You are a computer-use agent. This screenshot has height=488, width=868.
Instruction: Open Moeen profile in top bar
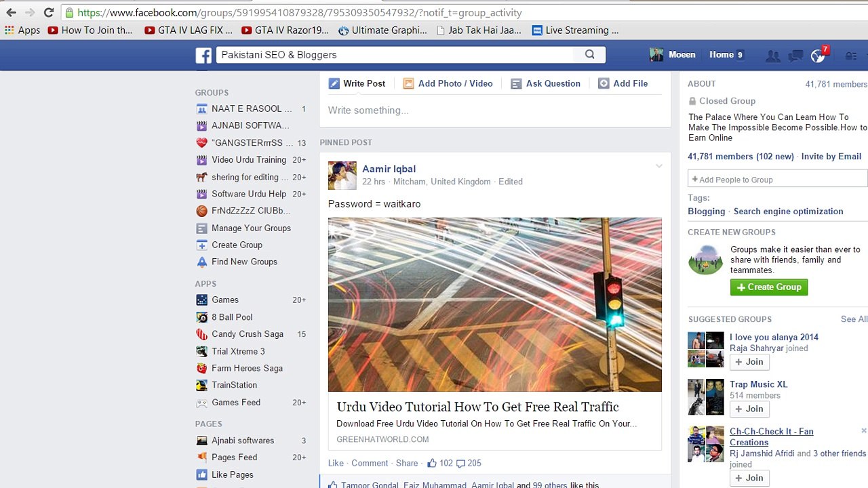672,55
